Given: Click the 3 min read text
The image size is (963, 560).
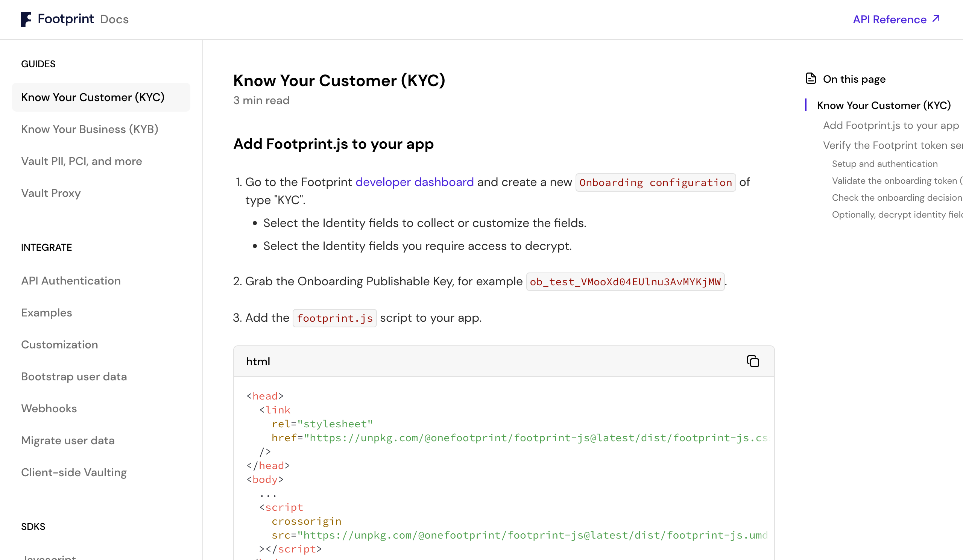Looking at the screenshot, I should pyautogui.click(x=261, y=100).
